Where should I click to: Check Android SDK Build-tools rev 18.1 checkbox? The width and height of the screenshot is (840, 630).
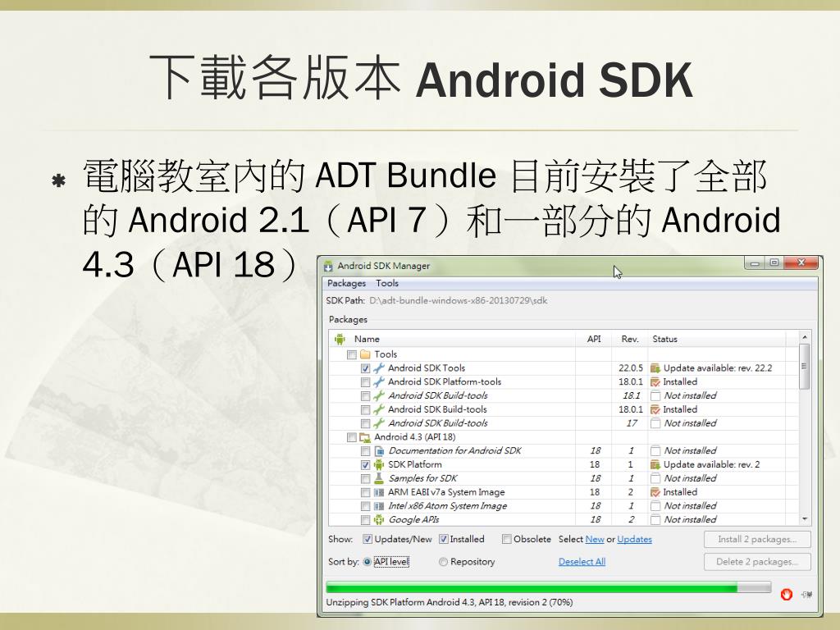[x=365, y=396]
